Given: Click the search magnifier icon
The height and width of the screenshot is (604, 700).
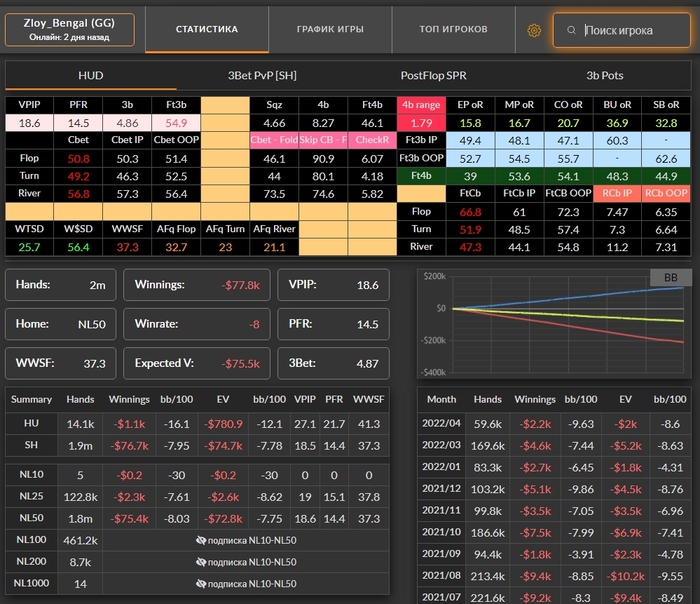Looking at the screenshot, I should pyautogui.click(x=571, y=30).
